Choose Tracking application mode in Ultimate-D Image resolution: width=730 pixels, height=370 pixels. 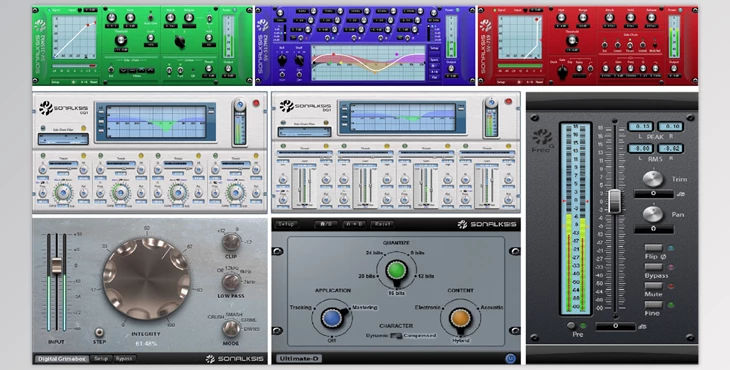(x=300, y=308)
